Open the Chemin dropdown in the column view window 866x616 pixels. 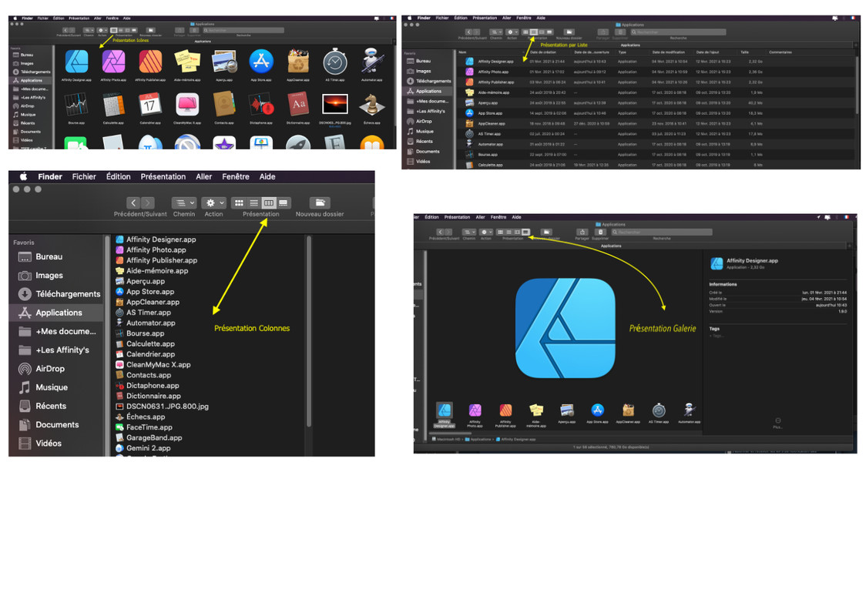coord(184,203)
